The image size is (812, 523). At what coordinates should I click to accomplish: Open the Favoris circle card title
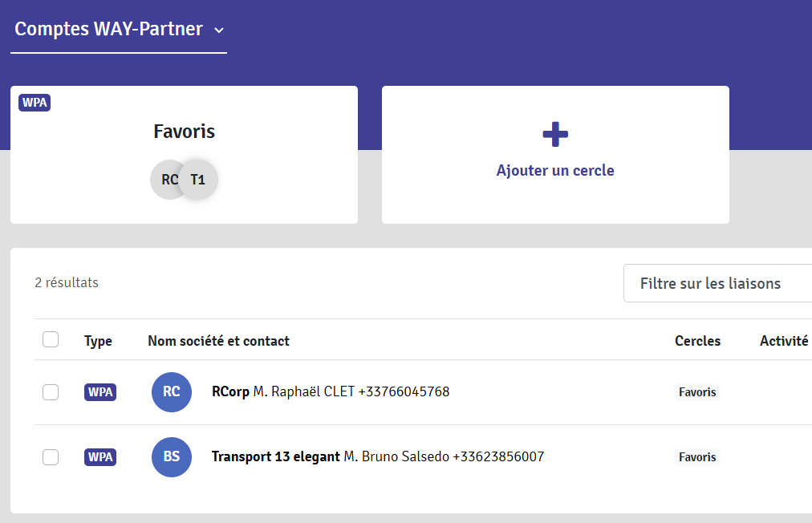click(184, 132)
